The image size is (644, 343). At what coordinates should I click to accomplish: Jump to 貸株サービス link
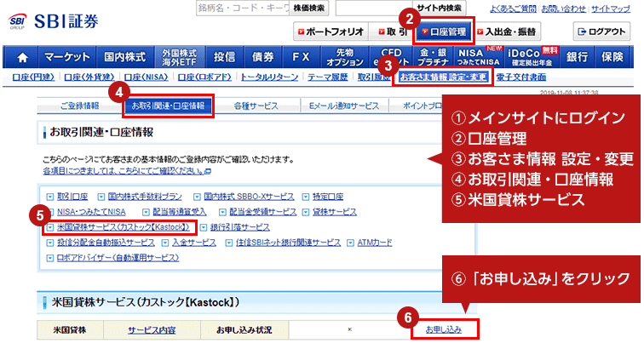click(x=335, y=212)
